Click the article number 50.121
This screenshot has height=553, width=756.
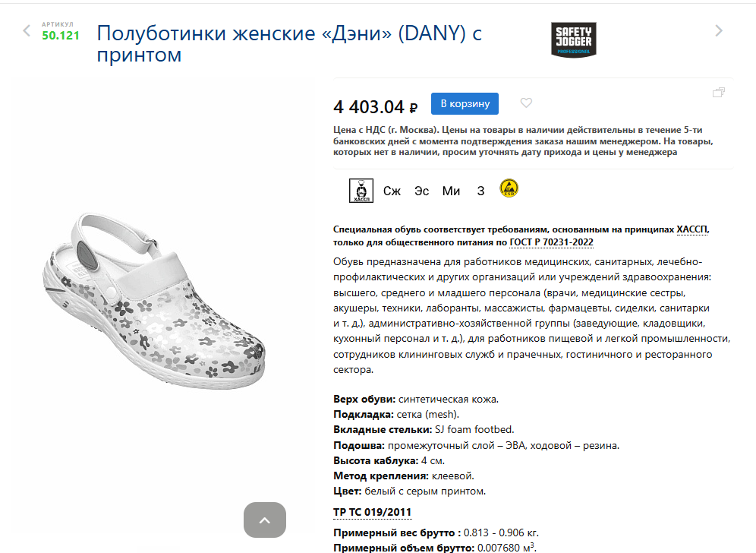tap(60, 35)
